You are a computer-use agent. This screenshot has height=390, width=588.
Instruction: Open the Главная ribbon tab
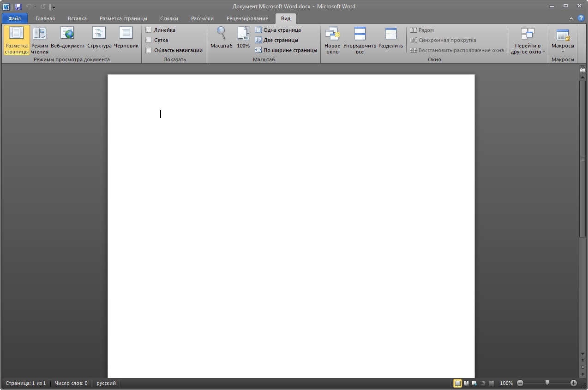tap(45, 18)
